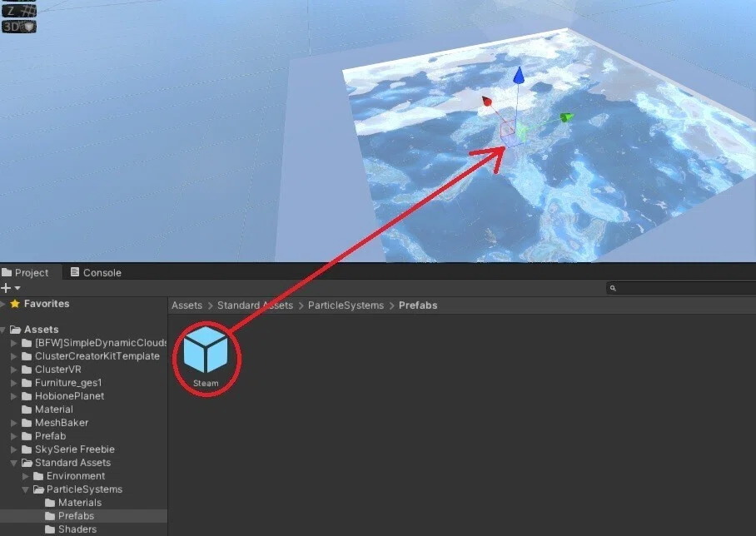Image resolution: width=756 pixels, height=536 pixels.
Task: Focus the Project search field
Action: pyautogui.click(x=681, y=288)
